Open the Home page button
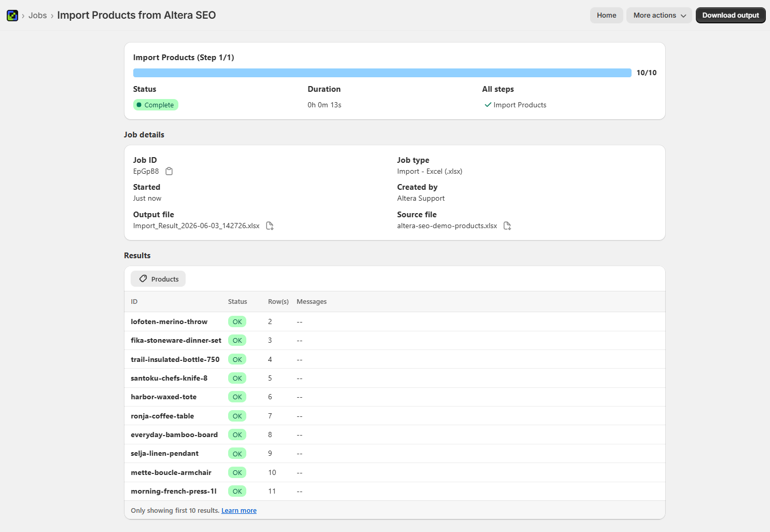Screen dimensions: 770x532 [x=607, y=15]
